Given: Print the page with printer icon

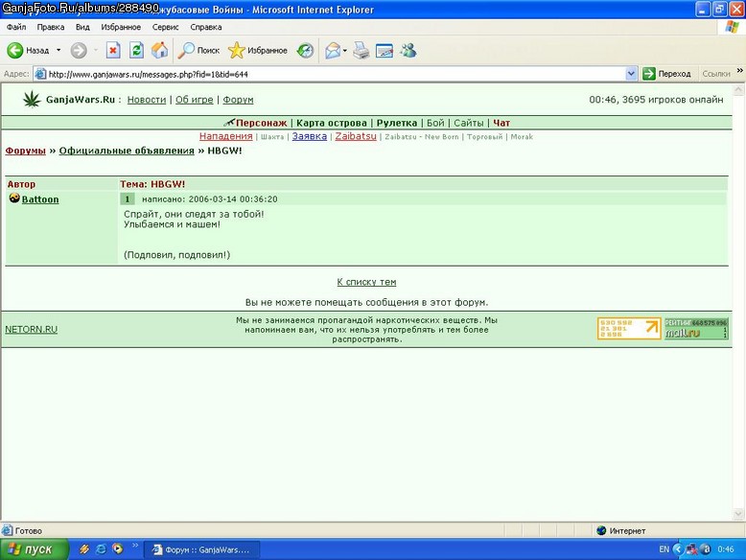Looking at the screenshot, I should (361, 51).
